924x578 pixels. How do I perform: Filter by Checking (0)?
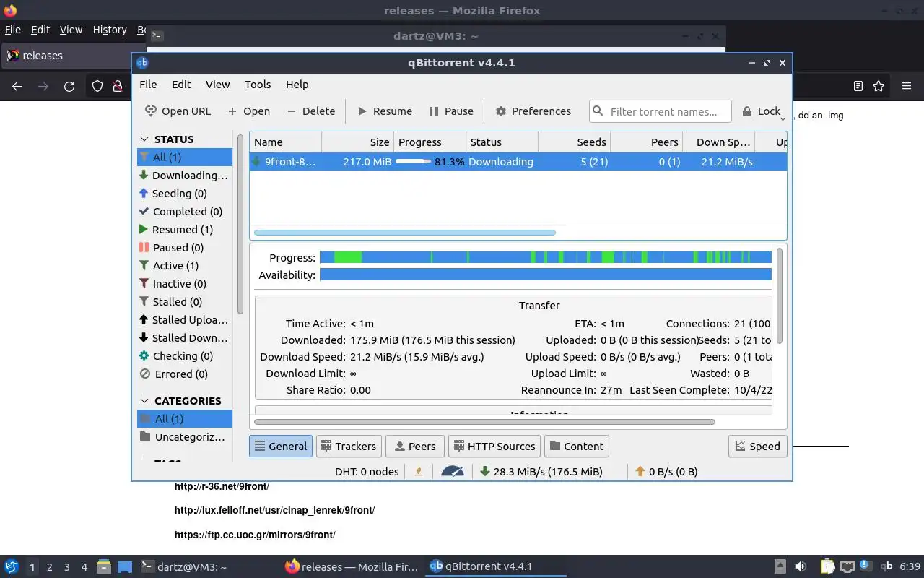[x=185, y=355]
